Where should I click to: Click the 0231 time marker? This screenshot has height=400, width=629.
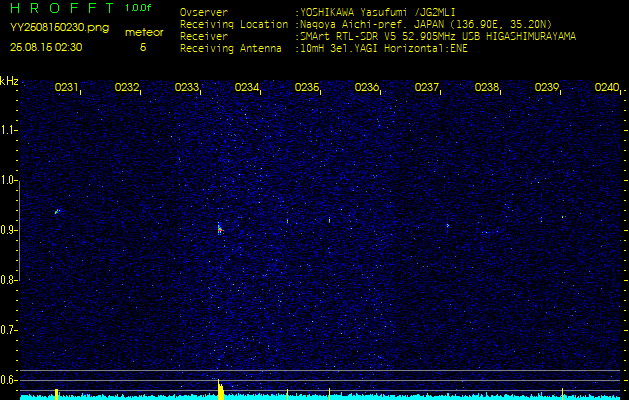tap(66, 87)
